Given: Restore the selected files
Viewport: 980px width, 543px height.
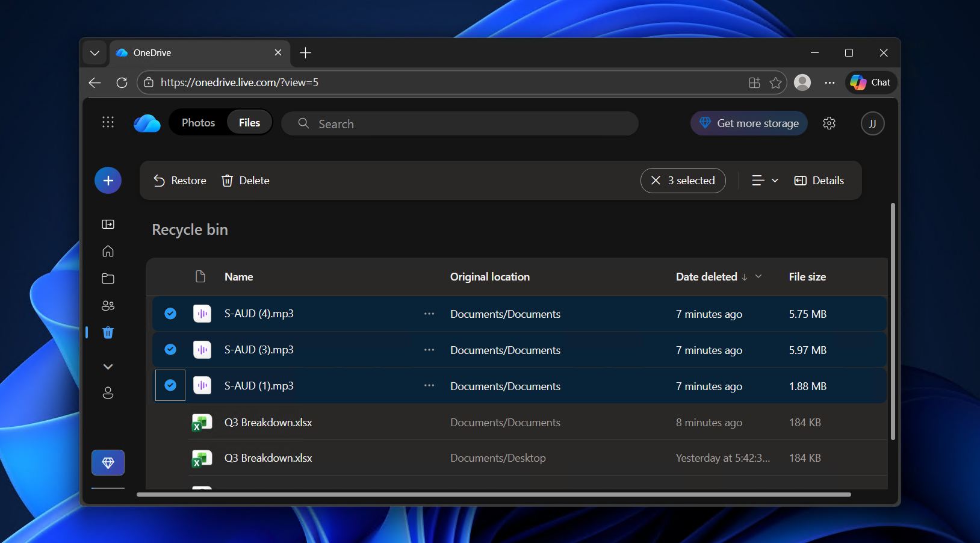Looking at the screenshot, I should 179,180.
